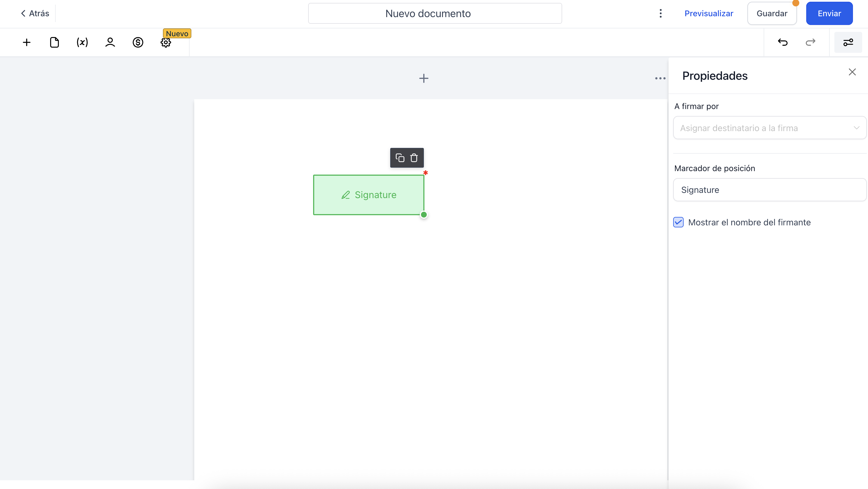Click the plus add-element toolbar icon
This screenshot has height=489, width=868.
(27, 42)
